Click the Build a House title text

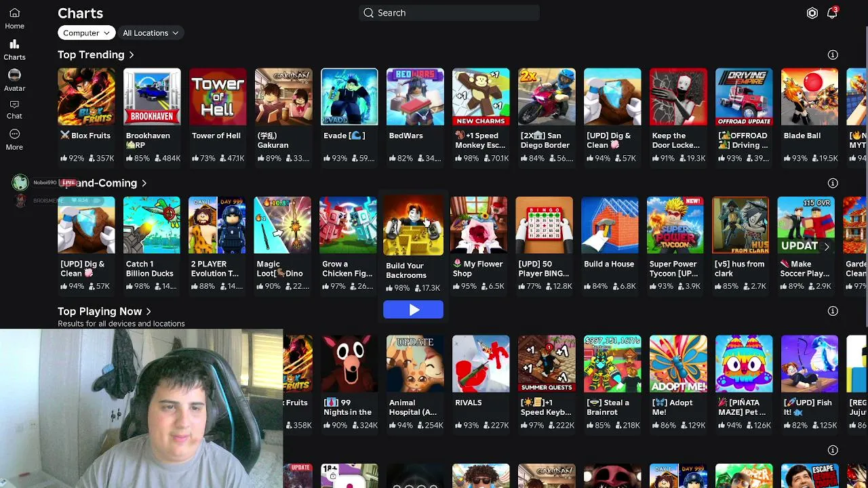(609, 264)
